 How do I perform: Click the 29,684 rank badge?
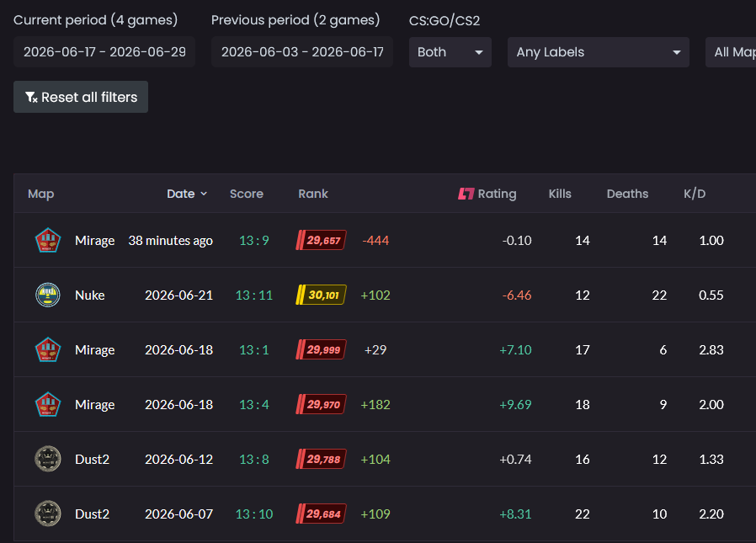point(321,514)
